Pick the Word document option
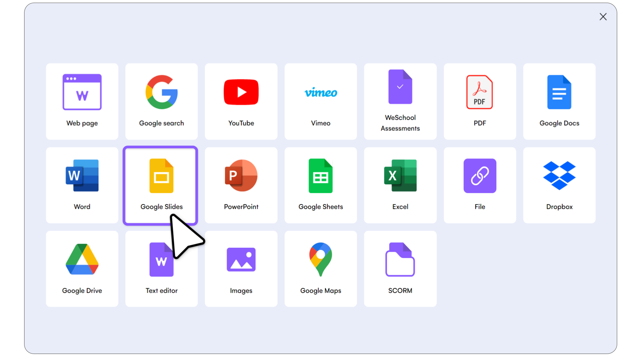The image size is (644, 362). (82, 185)
